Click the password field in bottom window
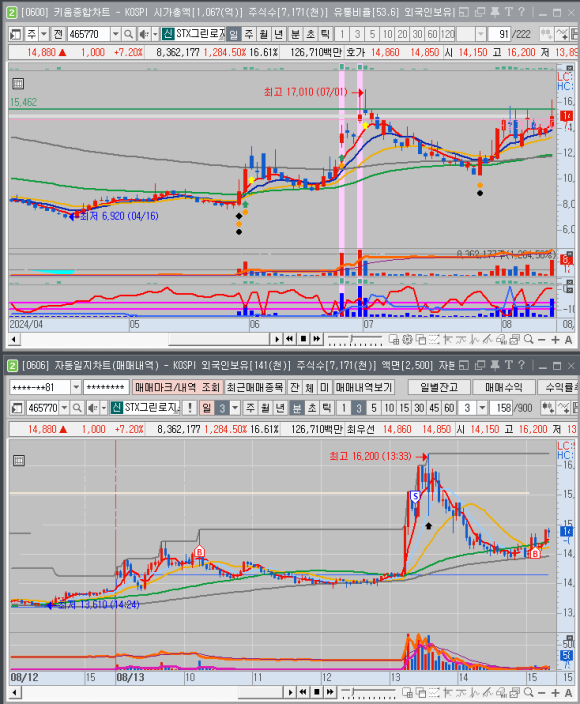This screenshot has height=704, width=580. click(x=106, y=387)
